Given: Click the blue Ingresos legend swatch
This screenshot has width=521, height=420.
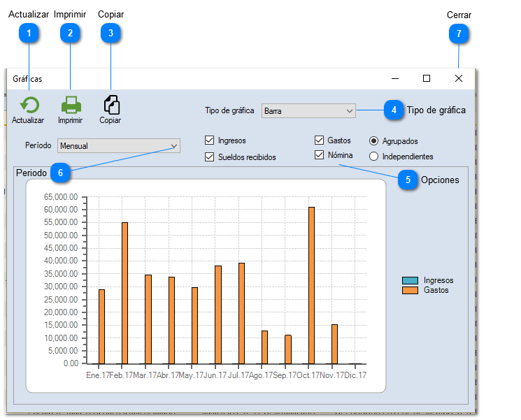Looking at the screenshot, I should point(410,280).
